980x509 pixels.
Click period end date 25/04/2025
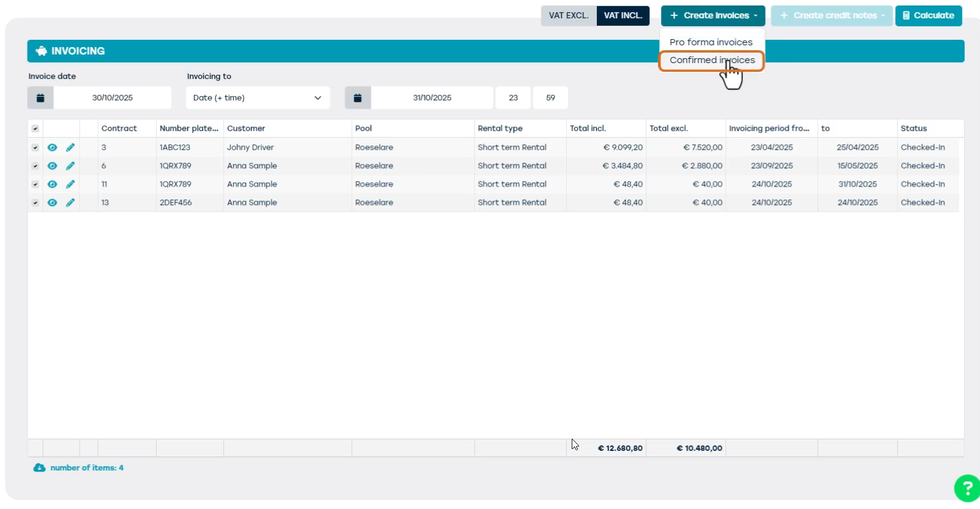point(858,147)
